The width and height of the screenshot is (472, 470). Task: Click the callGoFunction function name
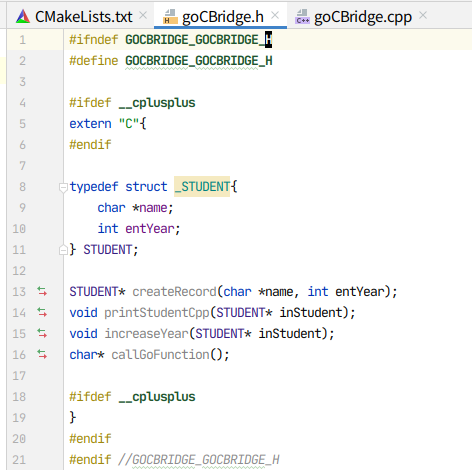pos(160,355)
